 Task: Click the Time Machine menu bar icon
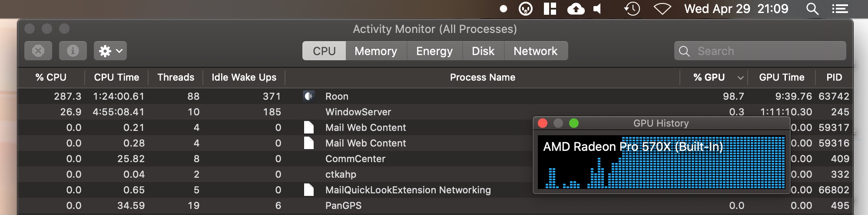click(x=632, y=9)
